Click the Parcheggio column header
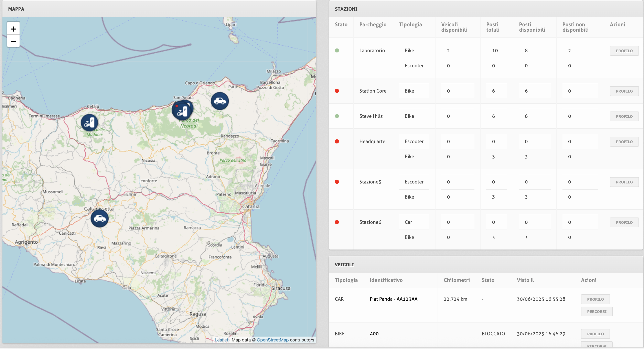644x349 pixels. click(373, 24)
